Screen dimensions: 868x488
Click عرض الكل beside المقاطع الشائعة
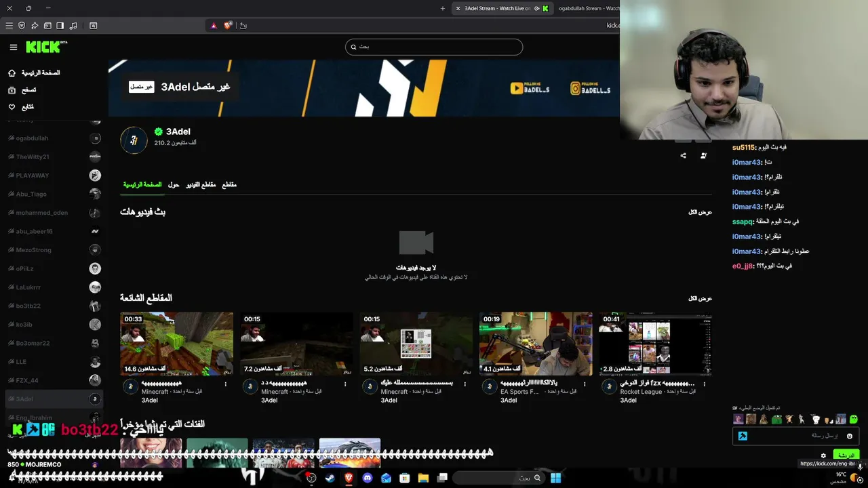[700, 298]
